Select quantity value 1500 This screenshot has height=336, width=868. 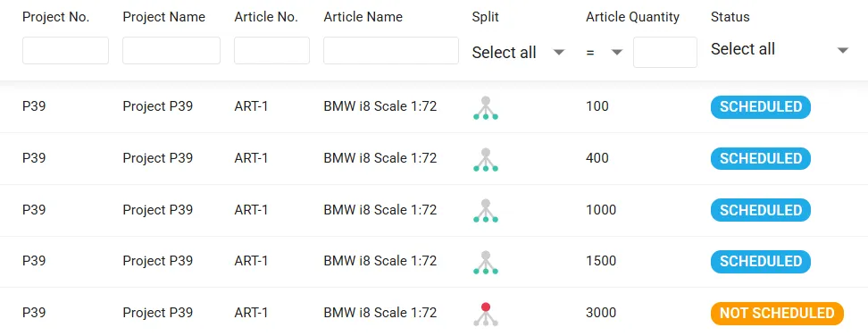click(x=601, y=261)
